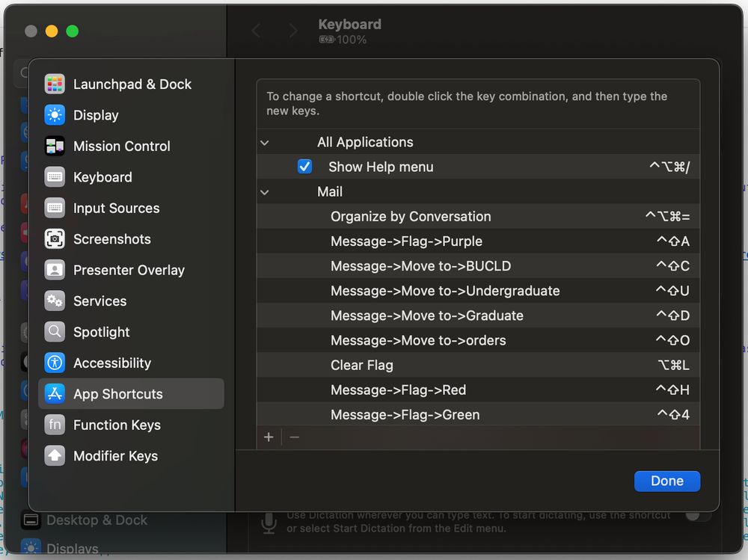Click the Launchpad & Dock icon
The image size is (748, 560).
click(55, 84)
